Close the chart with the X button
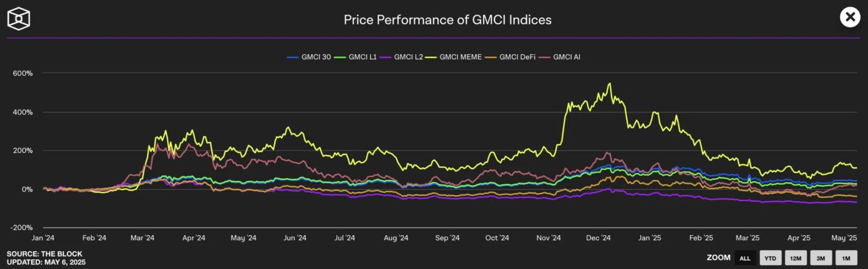The image size is (868, 269). [x=850, y=17]
